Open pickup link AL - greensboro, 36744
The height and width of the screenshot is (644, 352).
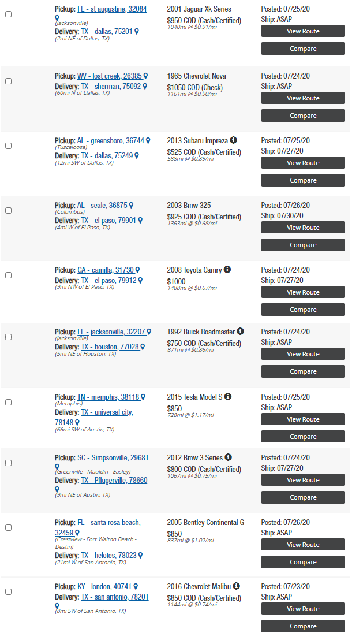tap(111, 141)
